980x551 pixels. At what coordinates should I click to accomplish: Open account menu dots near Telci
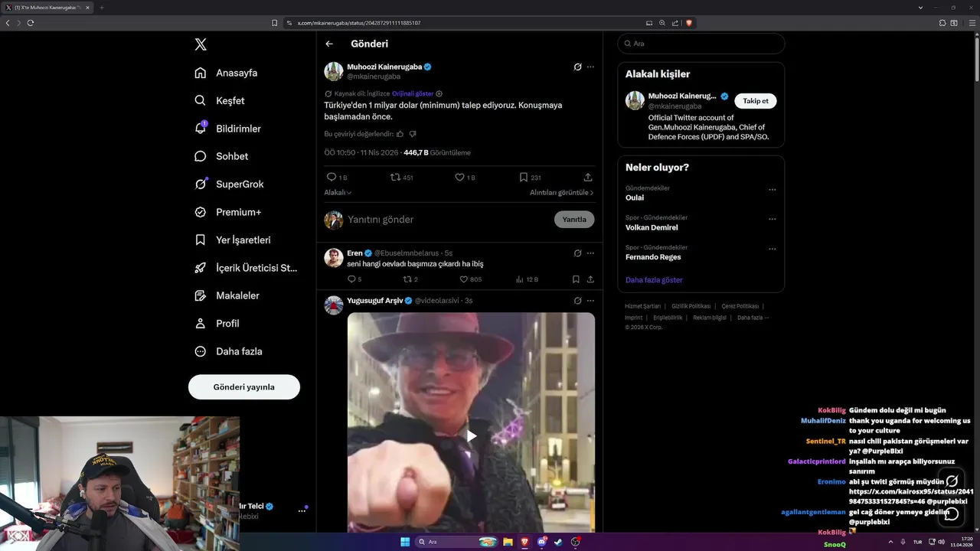point(302,510)
